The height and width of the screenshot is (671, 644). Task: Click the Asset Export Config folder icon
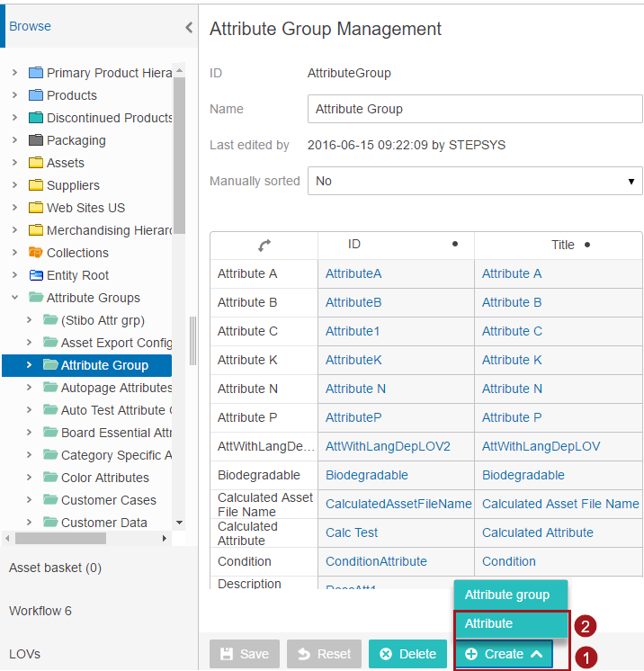(50, 342)
